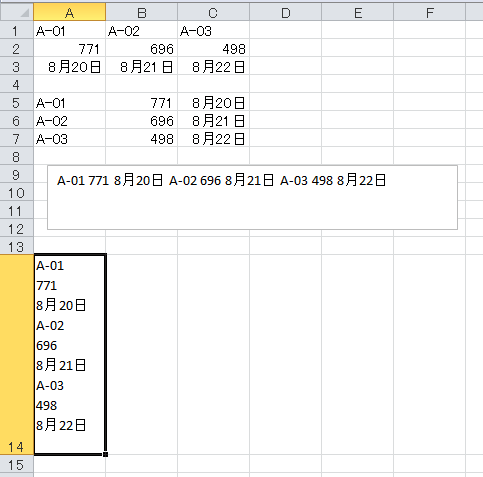Click empty cell D1
Image resolution: width=483 pixels, height=477 pixels.
(x=286, y=30)
